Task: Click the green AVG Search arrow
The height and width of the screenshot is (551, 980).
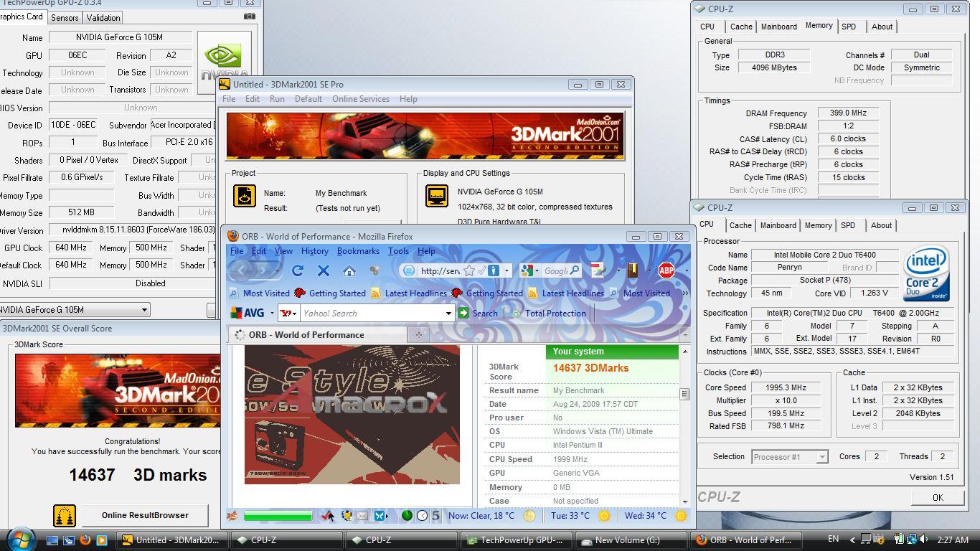Action: click(464, 313)
